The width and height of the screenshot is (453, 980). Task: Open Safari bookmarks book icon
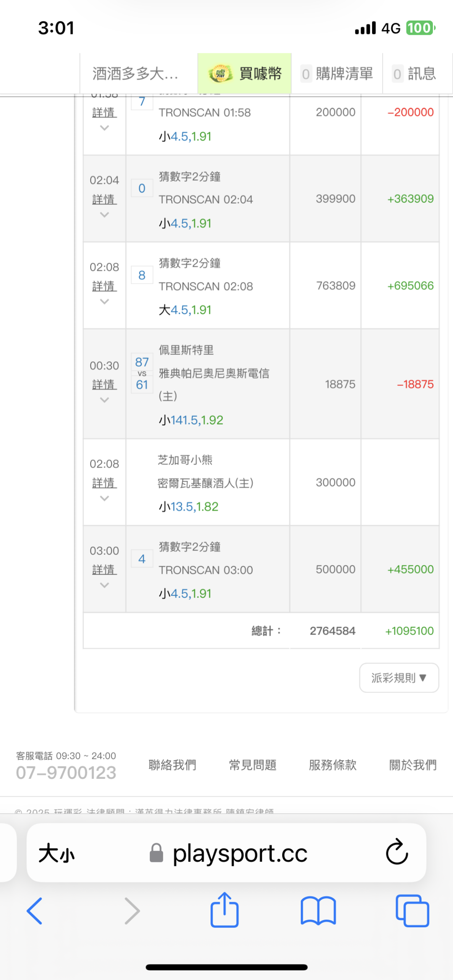click(318, 911)
